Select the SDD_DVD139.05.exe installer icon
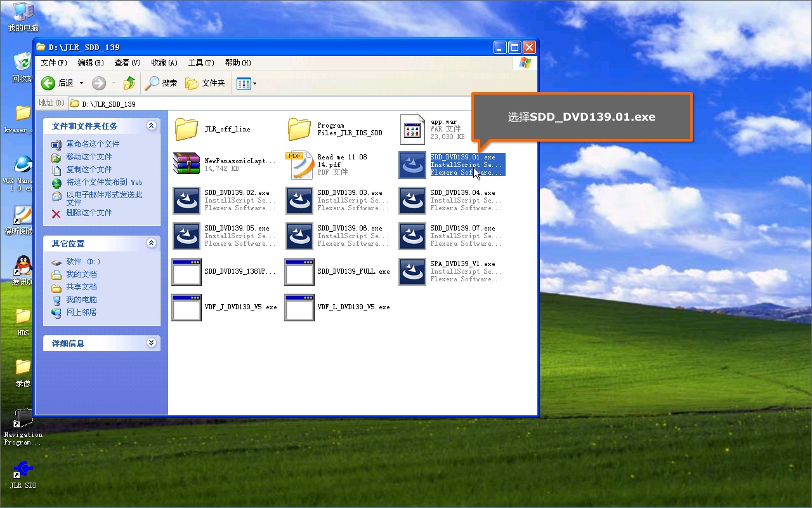812x508 pixels. point(187,236)
